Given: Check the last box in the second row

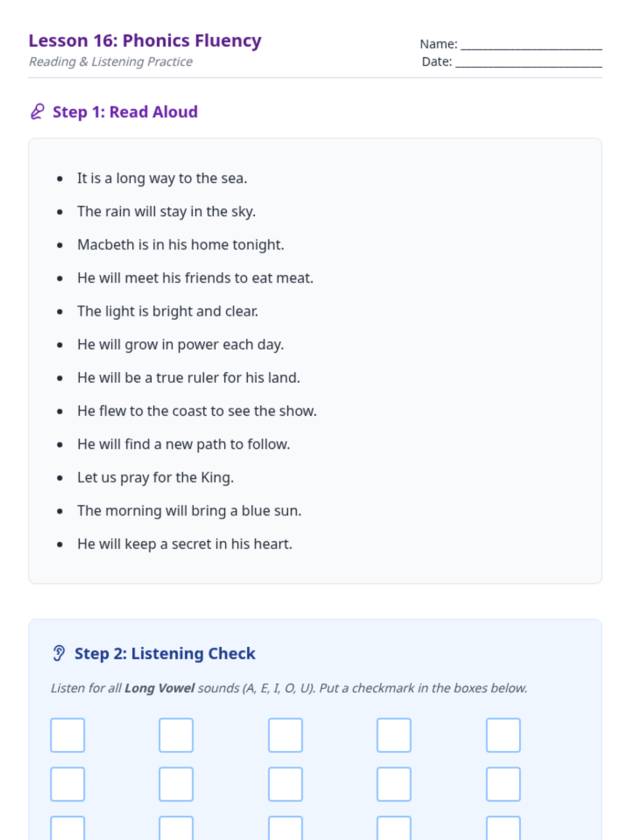Looking at the screenshot, I should [503, 784].
